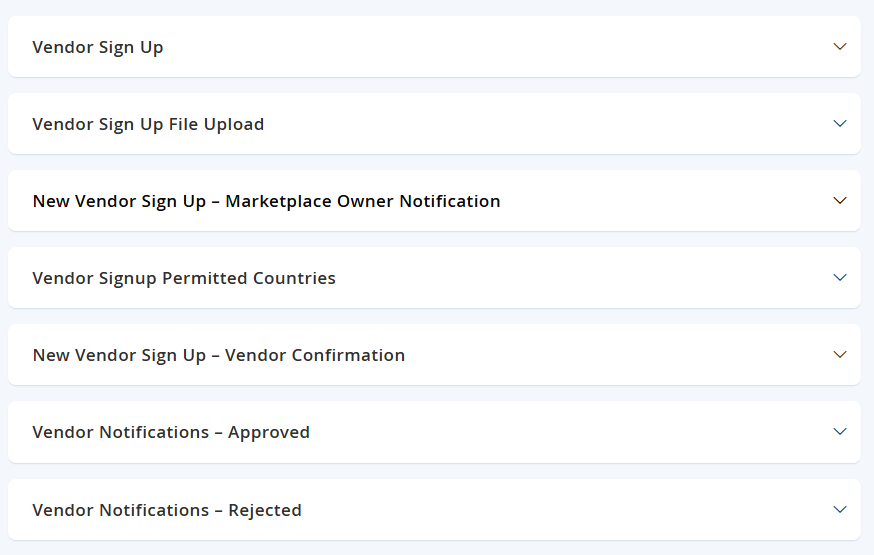The image size is (874, 555).
Task: Click blank area of Permitted Countries accordion card
Action: point(580,278)
